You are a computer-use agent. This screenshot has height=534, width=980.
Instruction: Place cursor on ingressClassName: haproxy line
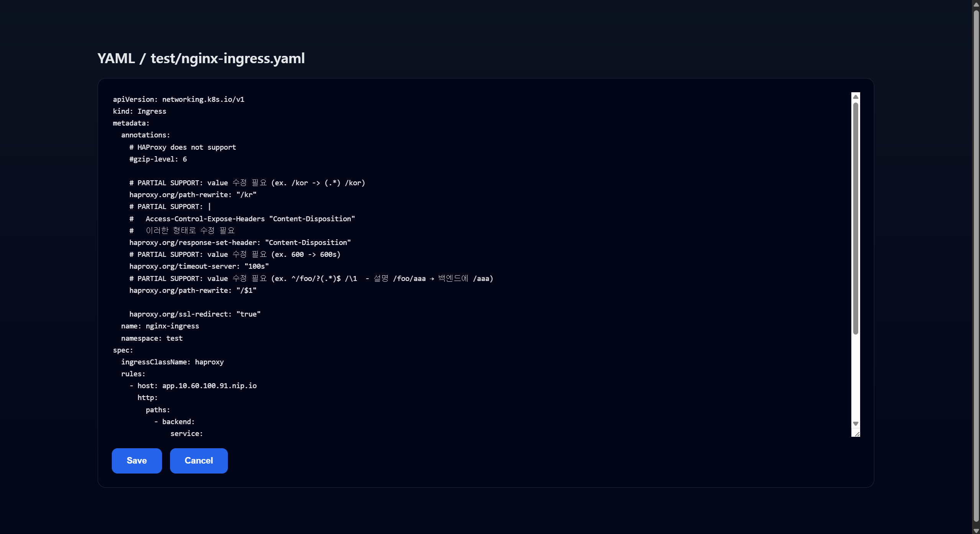(172, 362)
